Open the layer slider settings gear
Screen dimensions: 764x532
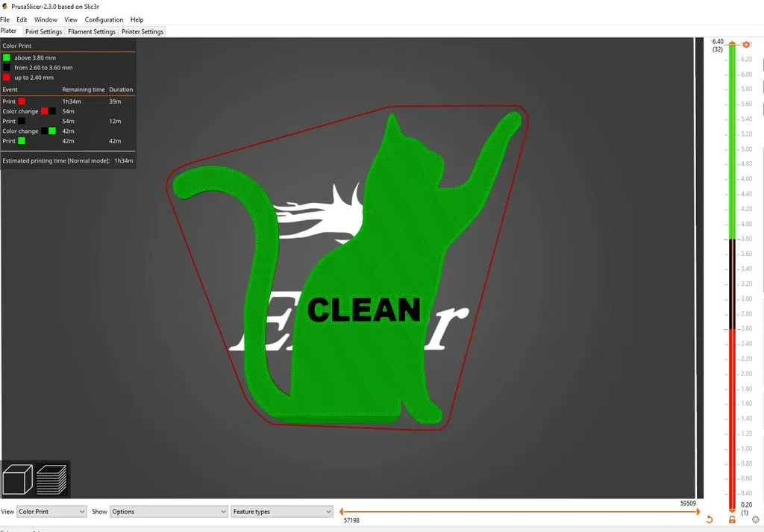pos(756,520)
